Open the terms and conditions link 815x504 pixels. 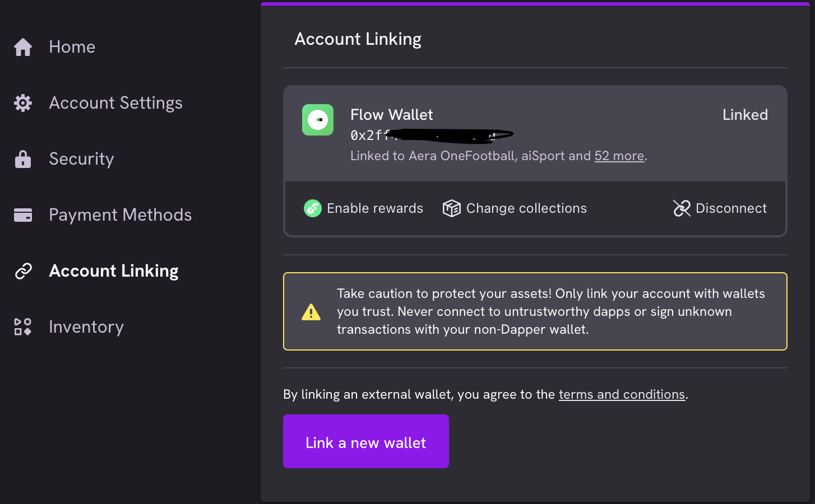click(x=622, y=394)
